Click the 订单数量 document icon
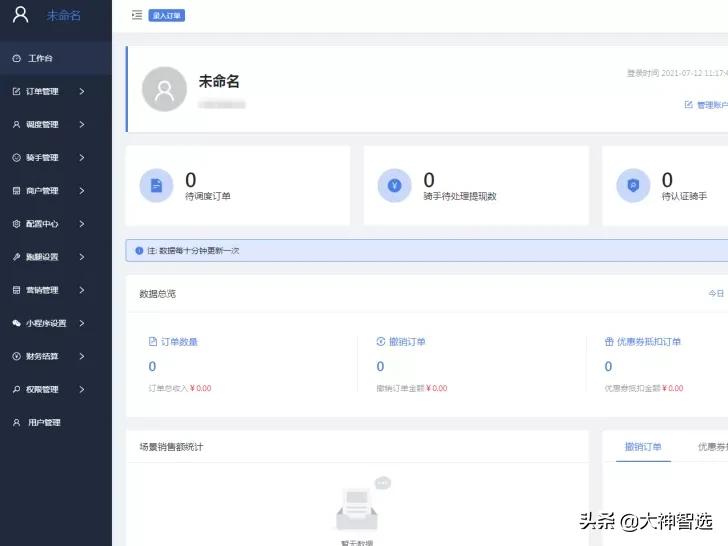The width and height of the screenshot is (728, 546). (x=153, y=342)
